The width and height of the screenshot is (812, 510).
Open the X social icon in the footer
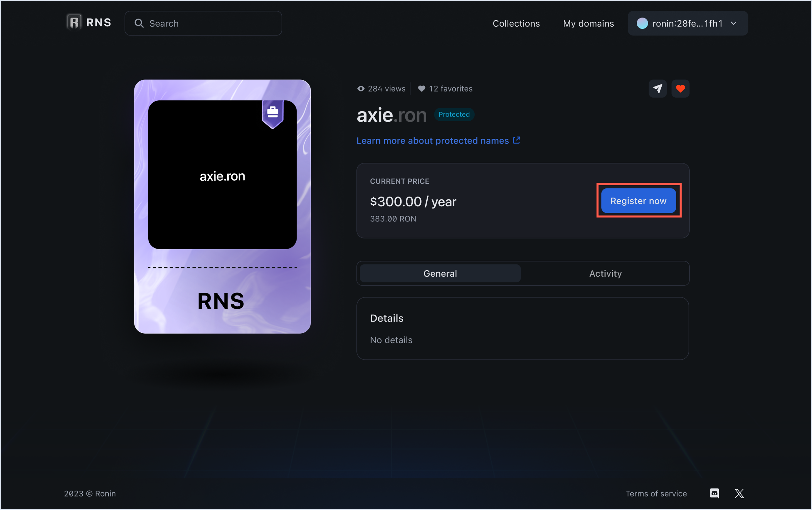(739, 493)
